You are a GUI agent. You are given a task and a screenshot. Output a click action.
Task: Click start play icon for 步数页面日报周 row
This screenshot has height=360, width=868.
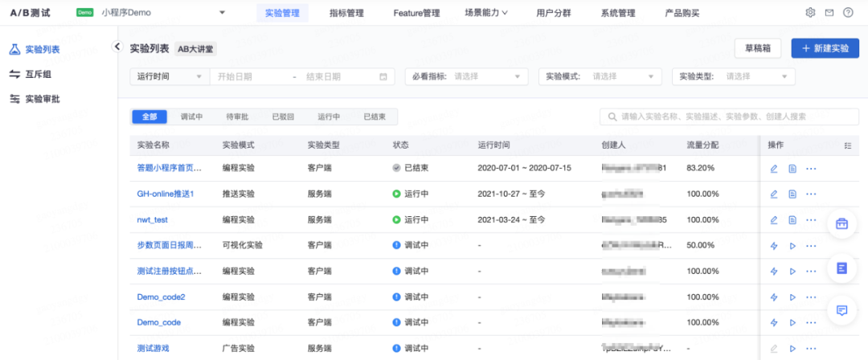[x=792, y=246]
